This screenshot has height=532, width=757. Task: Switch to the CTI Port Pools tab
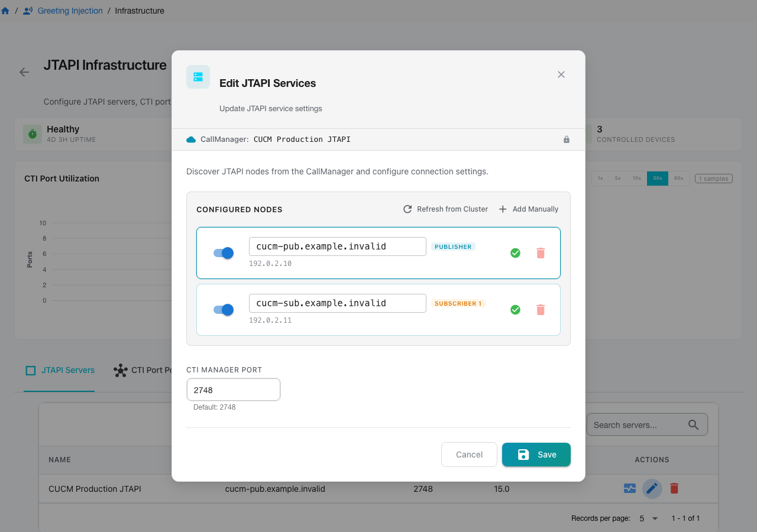[142, 371]
